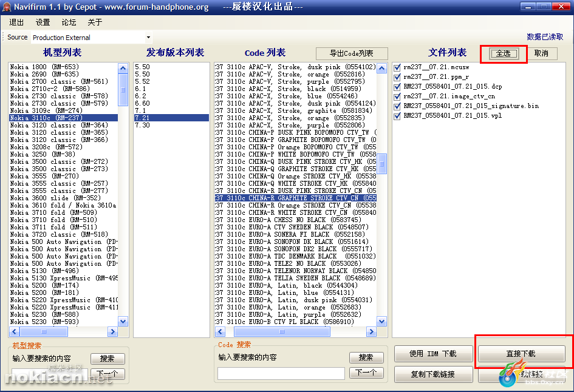Click the 全选 select-all button
Image resolution: width=574 pixels, height=392 pixels.
(504, 53)
